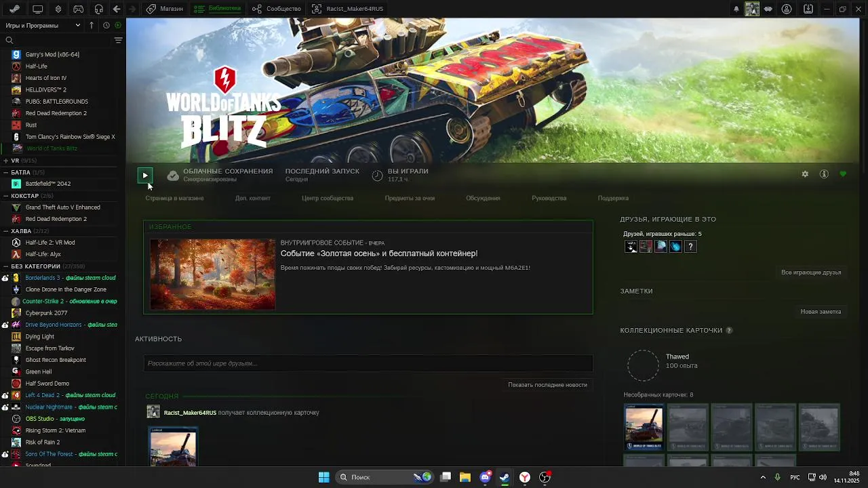Launch World of Tanks Blitz play button
This screenshot has height=488, width=868.
145,176
